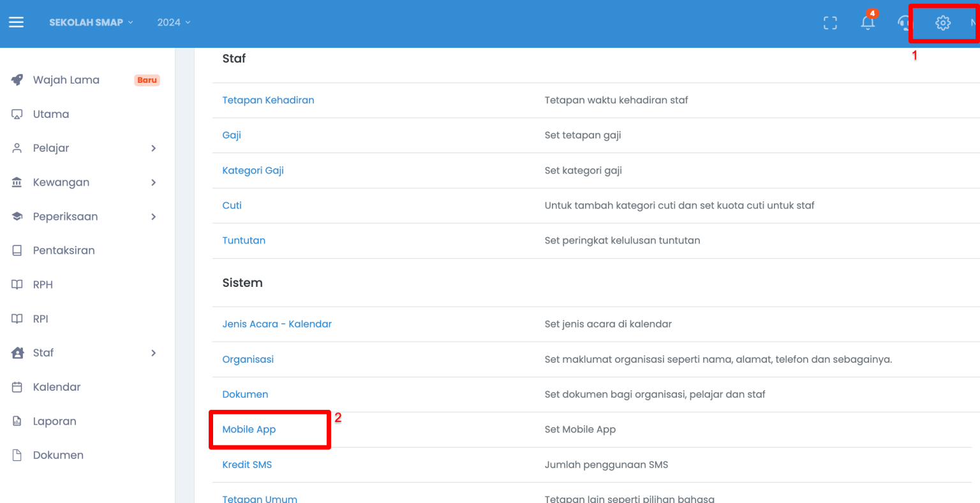Viewport: 980px width, 503px height.
Task: Click the Wajah Lama rocket icon
Action: tap(17, 80)
